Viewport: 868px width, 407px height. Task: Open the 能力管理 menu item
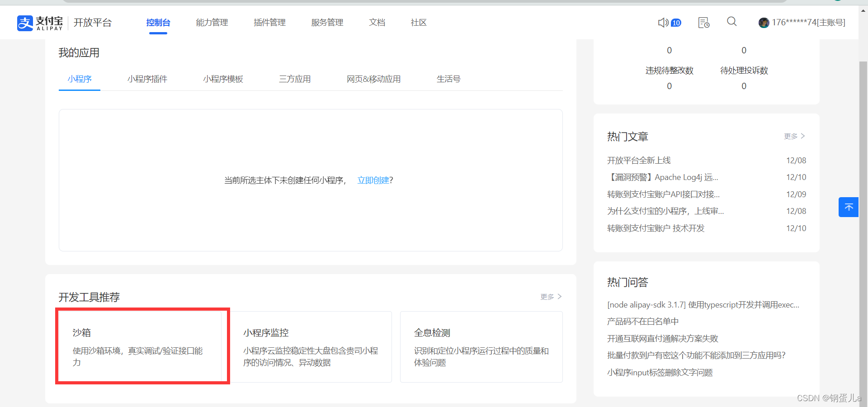point(212,23)
